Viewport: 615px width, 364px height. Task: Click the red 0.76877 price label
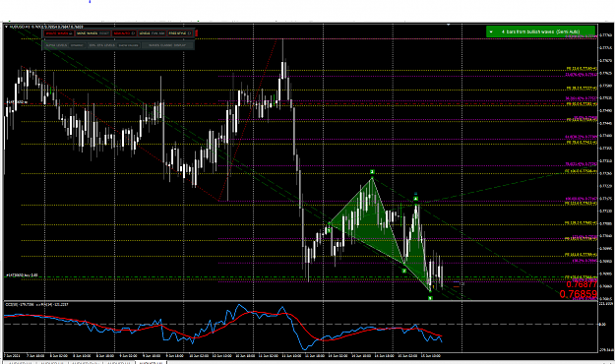582,284
